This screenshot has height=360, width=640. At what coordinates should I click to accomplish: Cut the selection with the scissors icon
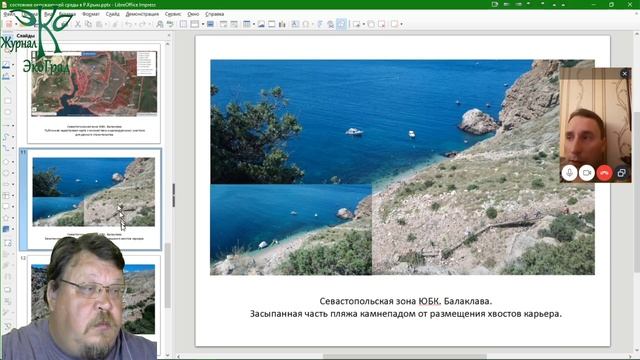[78, 24]
